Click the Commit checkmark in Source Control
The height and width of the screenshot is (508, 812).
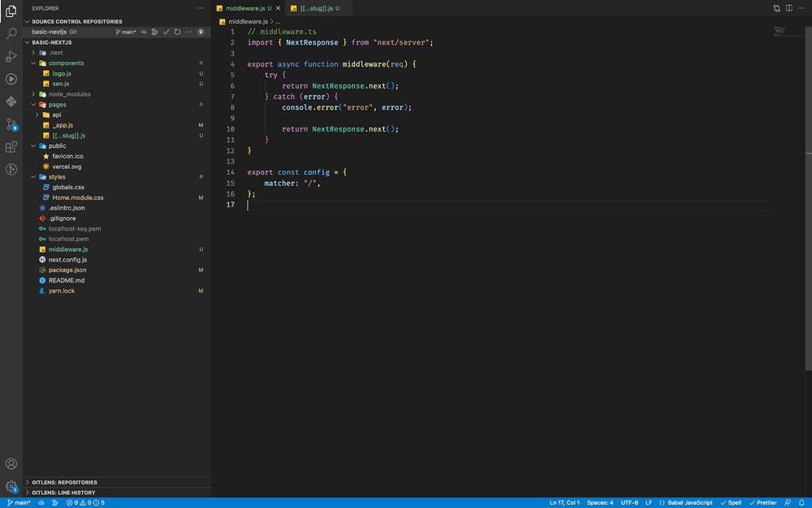pyautogui.click(x=166, y=31)
